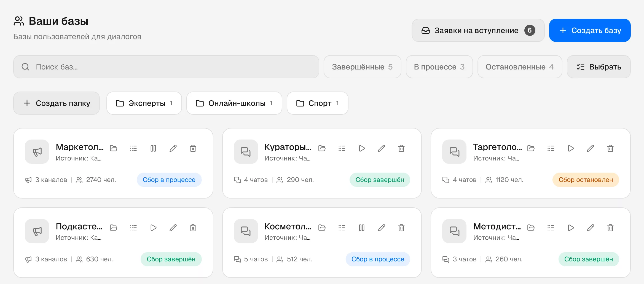Image resolution: width=644 pixels, height=284 pixels.
Task: Open the list icon on the Косметол… card
Action: (342, 228)
